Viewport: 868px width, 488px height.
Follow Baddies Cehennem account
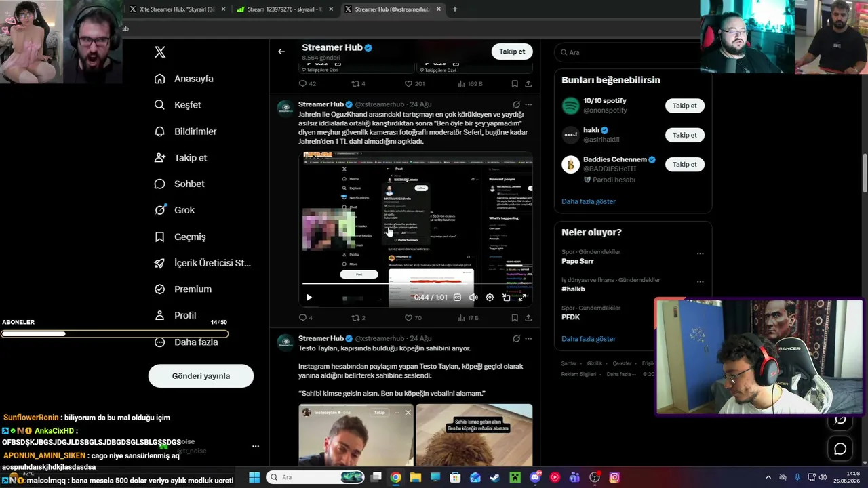click(685, 164)
